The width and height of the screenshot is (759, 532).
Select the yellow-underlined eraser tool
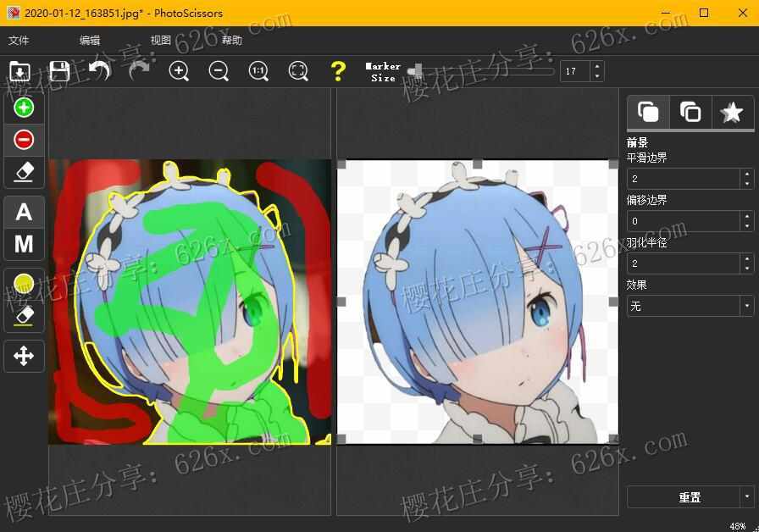click(24, 316)
